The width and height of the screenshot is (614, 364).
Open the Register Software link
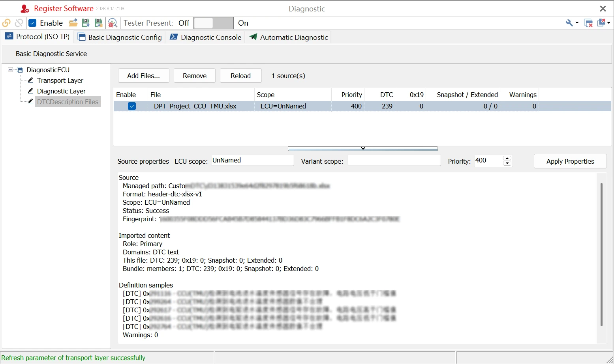(x=64, y=8)
